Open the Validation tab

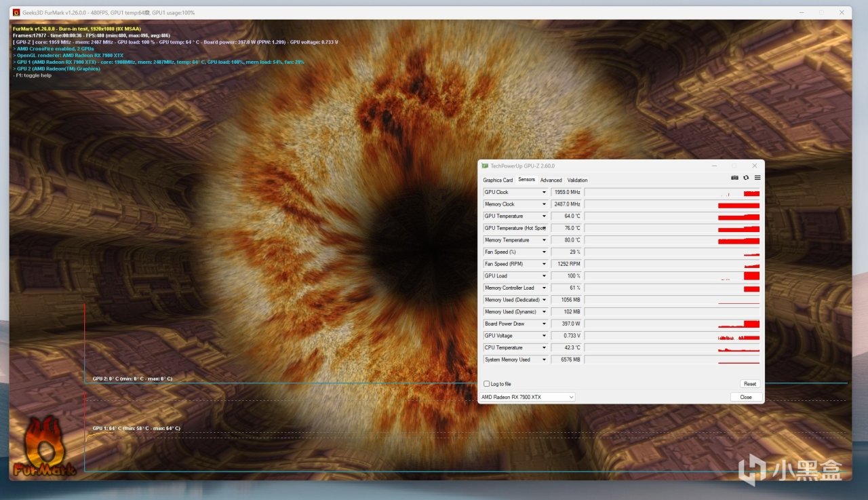pos(577,180)
